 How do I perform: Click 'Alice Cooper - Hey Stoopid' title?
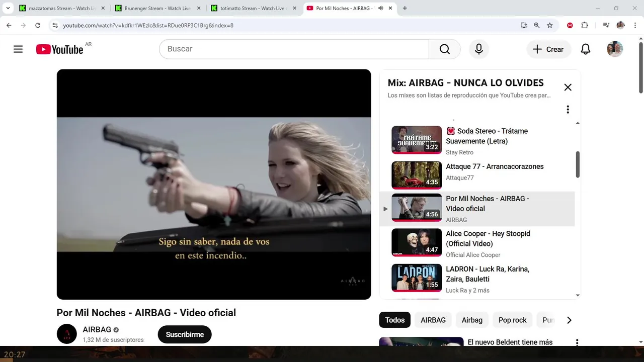click(x=488, y=239)
